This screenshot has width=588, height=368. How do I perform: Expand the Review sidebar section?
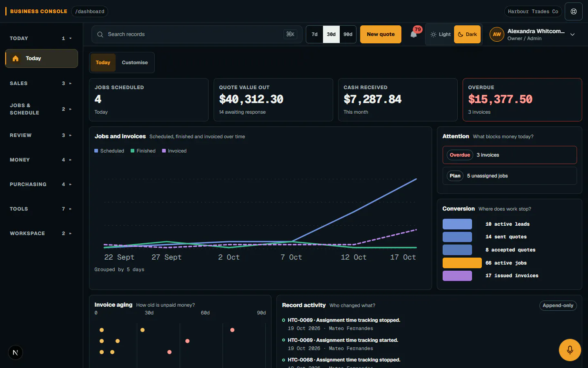coord(41,135)
